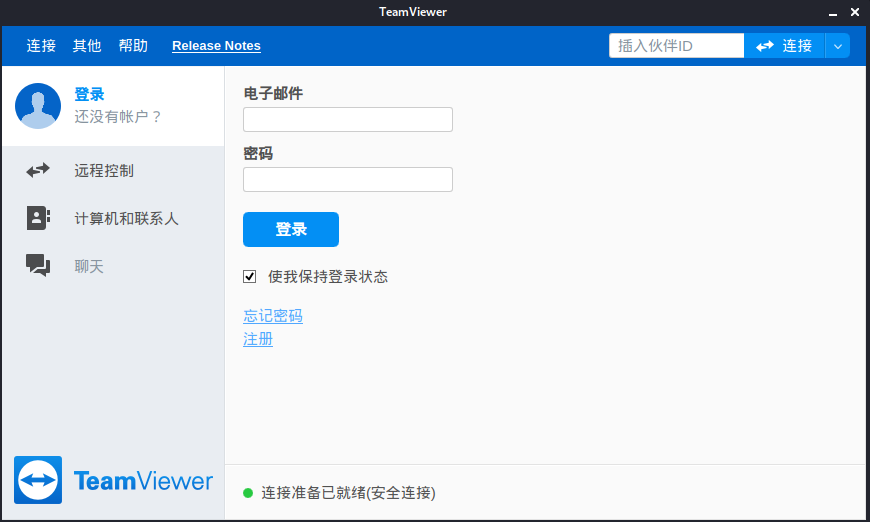Focus the 电子邮件 input field
This screenshot has height=522, width=870.
click(348, 119)
